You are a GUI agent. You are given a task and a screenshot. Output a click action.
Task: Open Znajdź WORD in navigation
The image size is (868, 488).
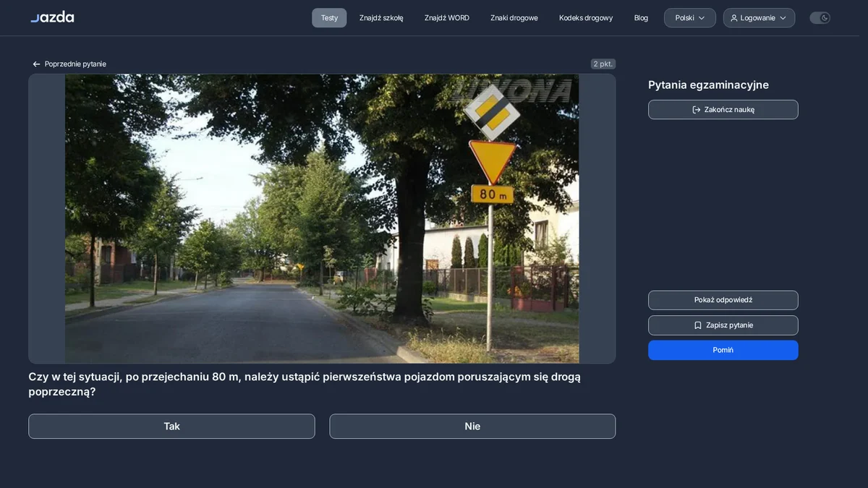coord(447,18)
